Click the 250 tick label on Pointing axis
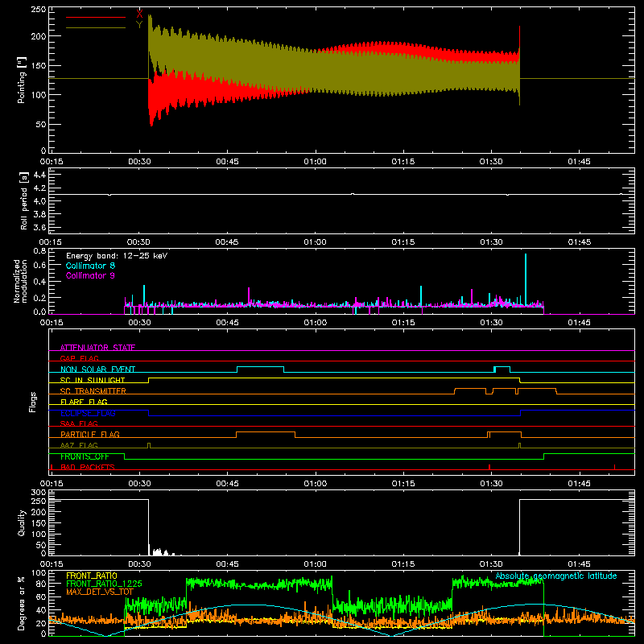The width and height of the screenshot is (644, 644). tap(39, 10)
